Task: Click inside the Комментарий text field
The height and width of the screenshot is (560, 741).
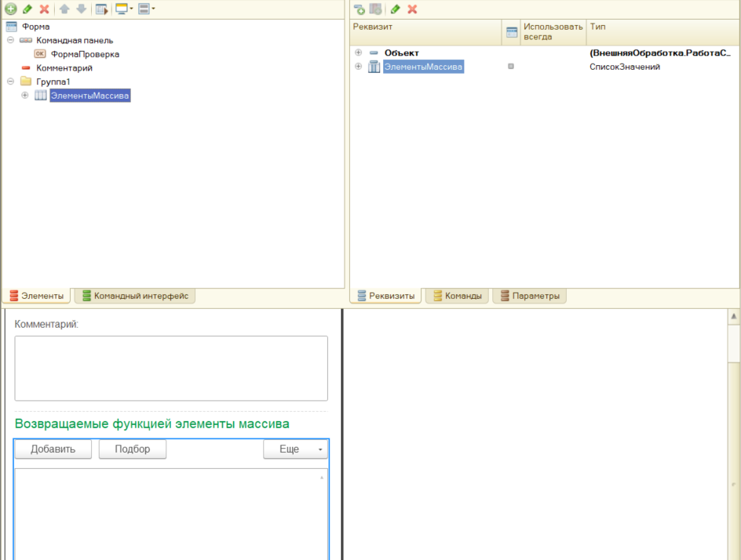Action: [x=170, y=368]
